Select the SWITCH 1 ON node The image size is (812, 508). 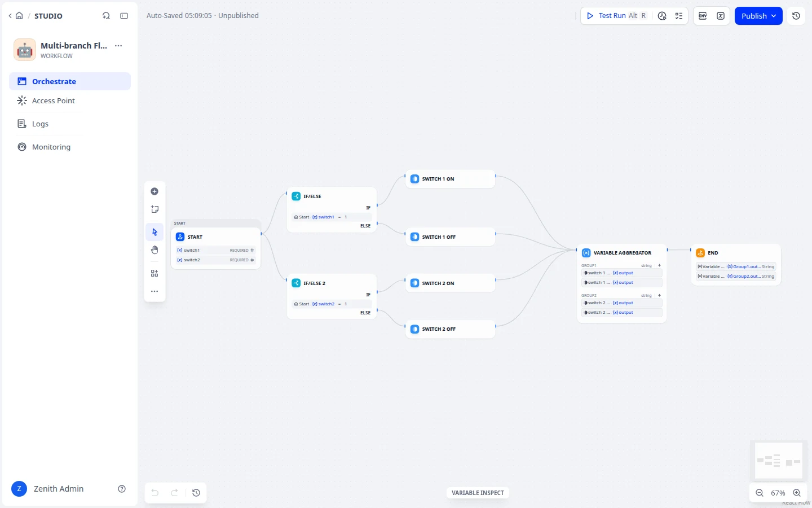[x=451, y=179]
